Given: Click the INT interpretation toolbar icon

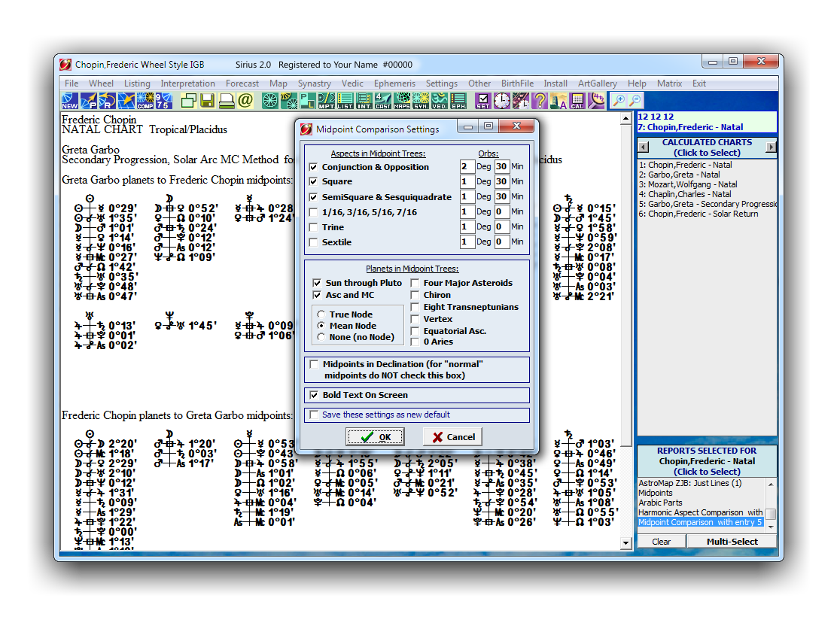Looking at the screenshot, I should [364, 101].
